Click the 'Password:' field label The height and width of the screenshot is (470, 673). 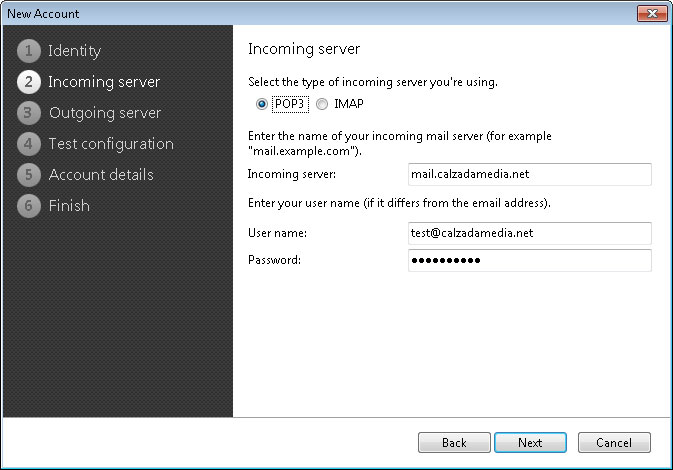click(274, 260)
